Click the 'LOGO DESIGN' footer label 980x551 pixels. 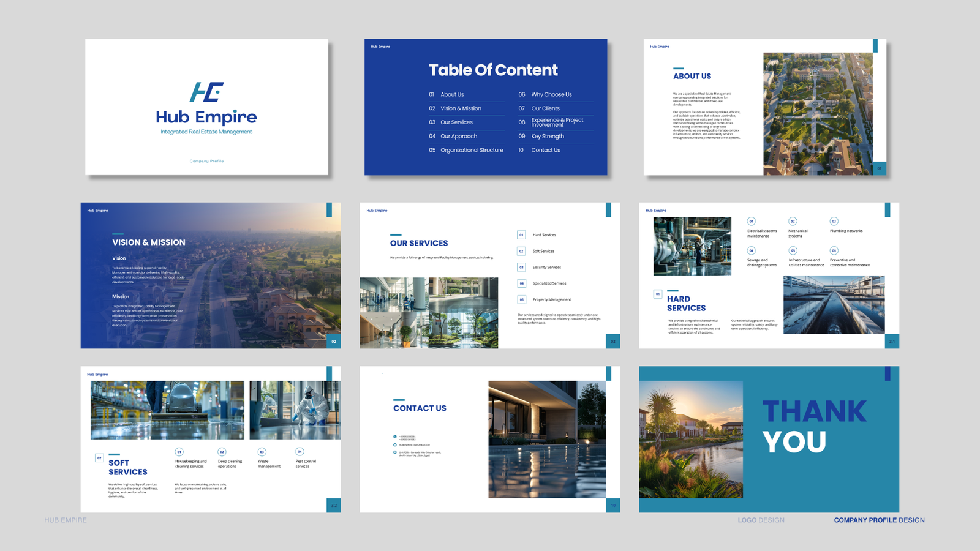point(761,520)
